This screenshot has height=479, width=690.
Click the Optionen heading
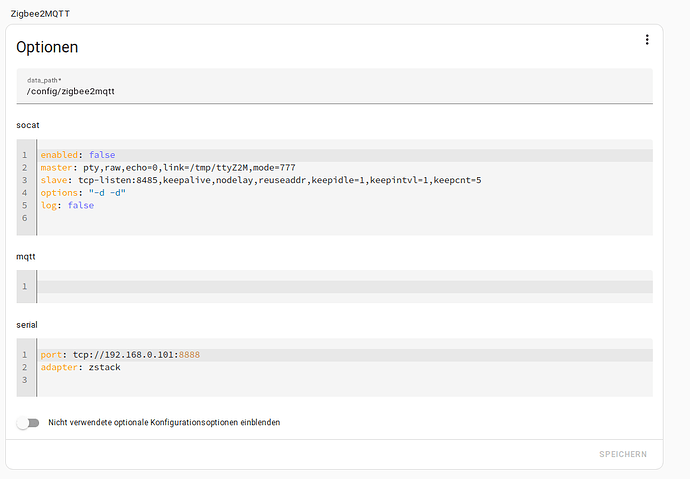point(47,47)
